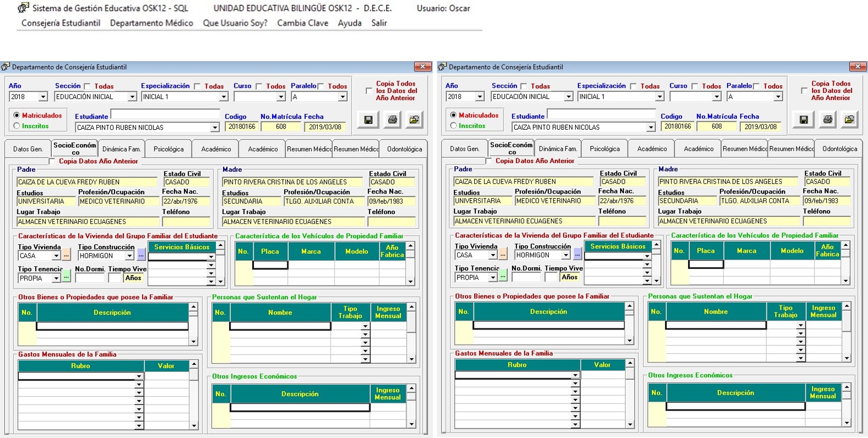The width and height of the screenshot is (868, 438).
Task: Click the open folder icon in left window
Action: [x=414, y=120]
